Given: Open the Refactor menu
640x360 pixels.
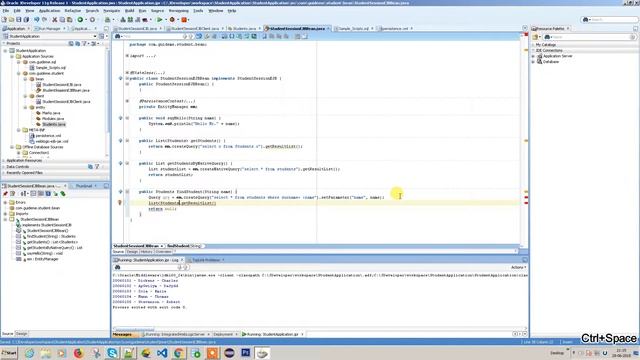Looking at the screenshot, I should pos(73,11).
